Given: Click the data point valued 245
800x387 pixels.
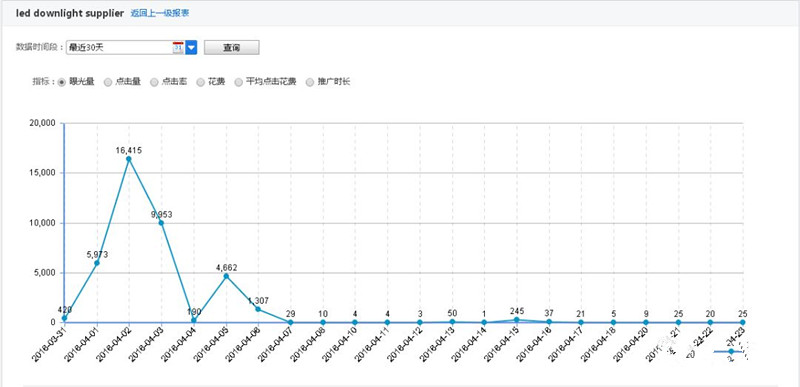Looking at the screenshot, I should click(517, 320).
